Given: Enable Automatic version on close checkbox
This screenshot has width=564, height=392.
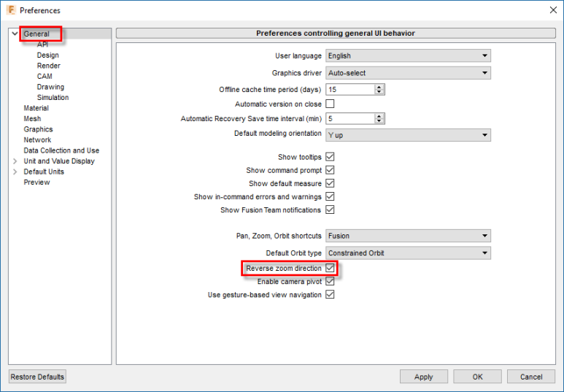Looking at the screenshot, I should click(330, 104).
